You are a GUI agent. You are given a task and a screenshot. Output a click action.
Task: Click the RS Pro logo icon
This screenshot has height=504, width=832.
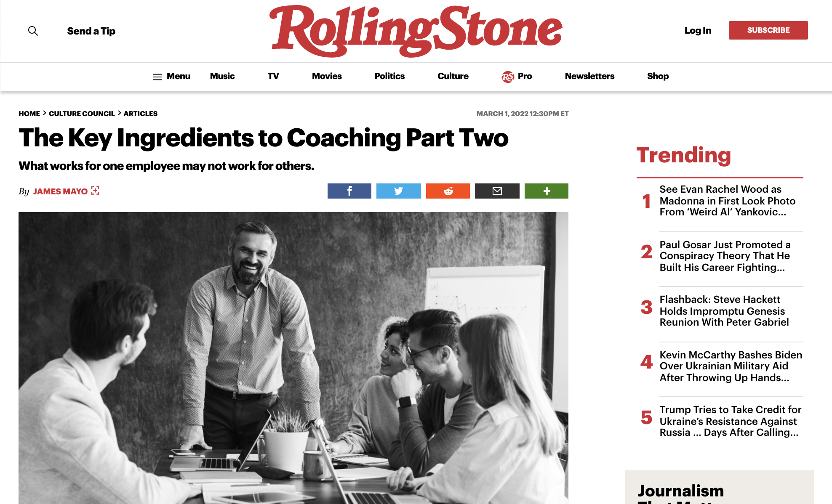(x=508, y=77)
